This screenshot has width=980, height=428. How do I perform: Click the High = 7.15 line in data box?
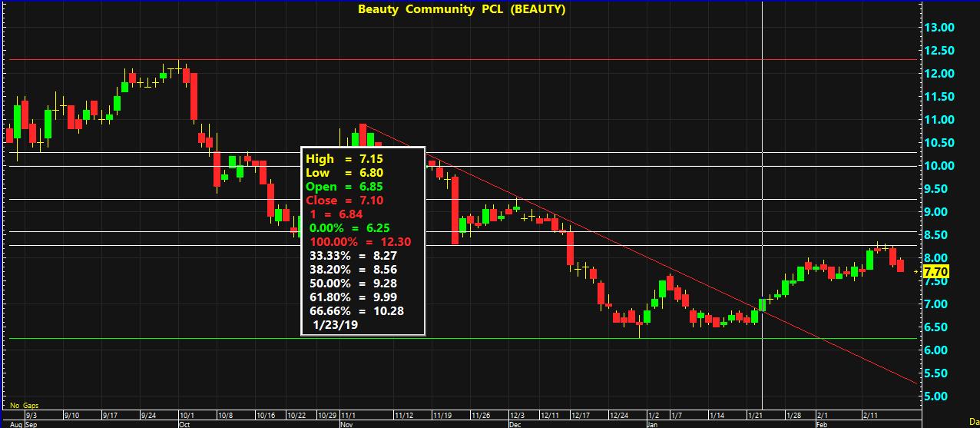pyautogui.click(x=344, y=159)
